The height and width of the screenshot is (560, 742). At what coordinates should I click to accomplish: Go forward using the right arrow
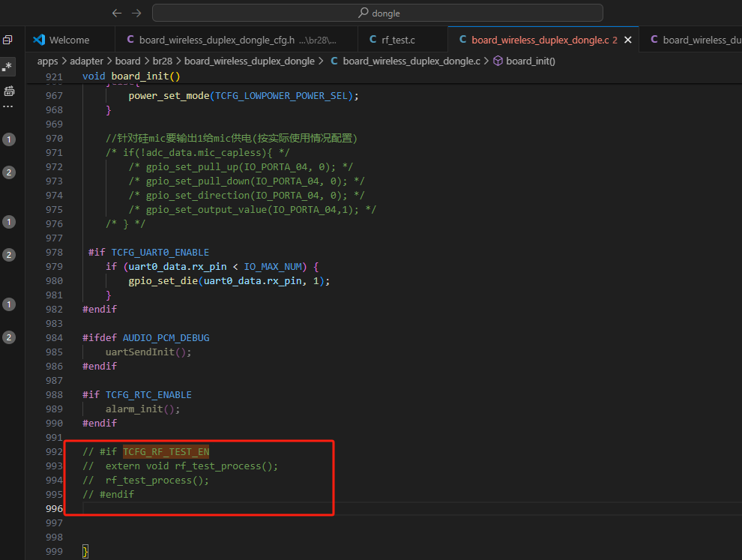tap(136, 13)
